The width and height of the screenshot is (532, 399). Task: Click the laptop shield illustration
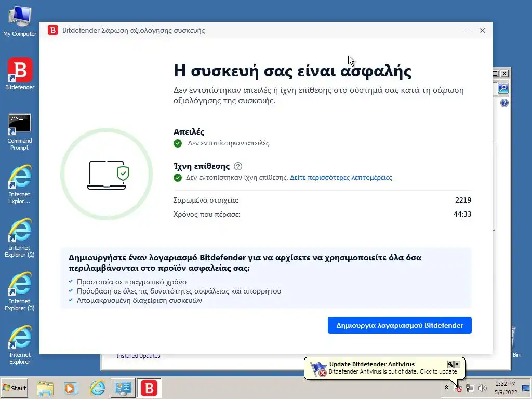[107, 175]
